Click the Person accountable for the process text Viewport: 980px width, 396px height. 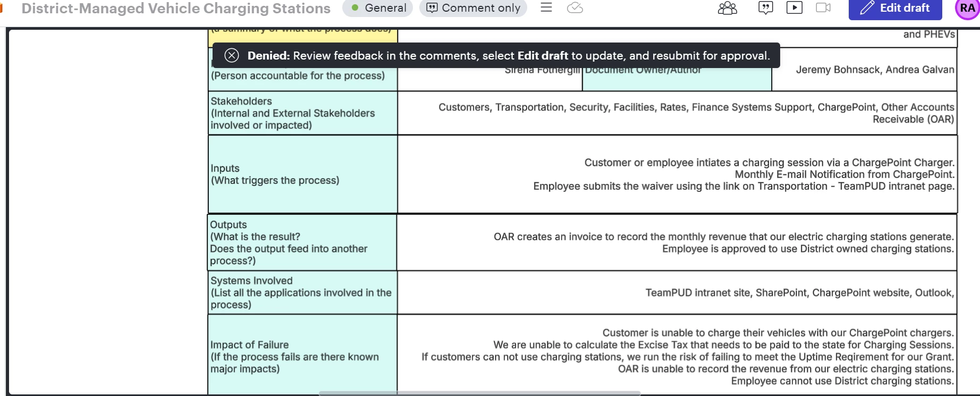pos(298,75)
